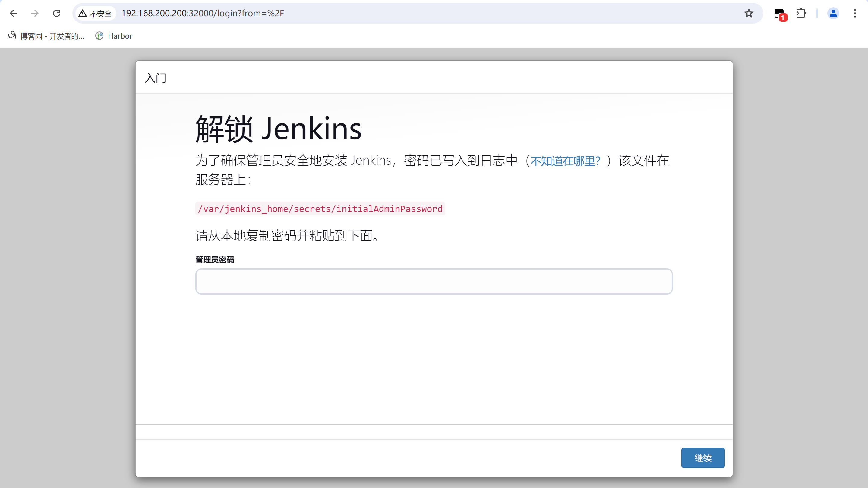Click the not secure warning icon
The width and height of the screenshot is (868, 488).
[x=83, y=13]
